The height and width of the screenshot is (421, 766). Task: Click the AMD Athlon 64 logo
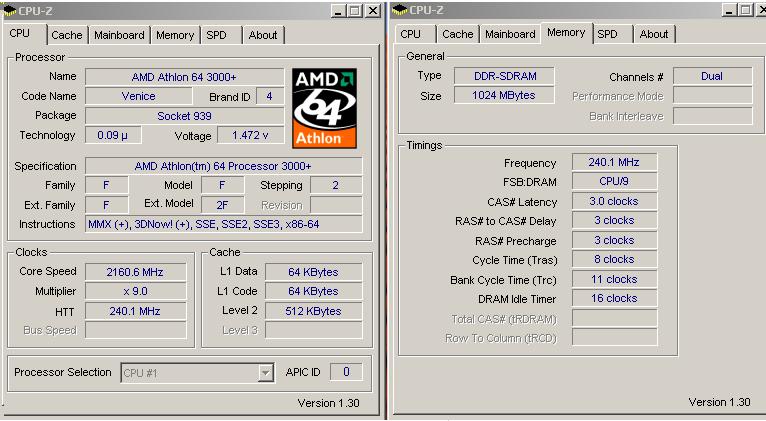pyautogui.click(x=324, y=108)
